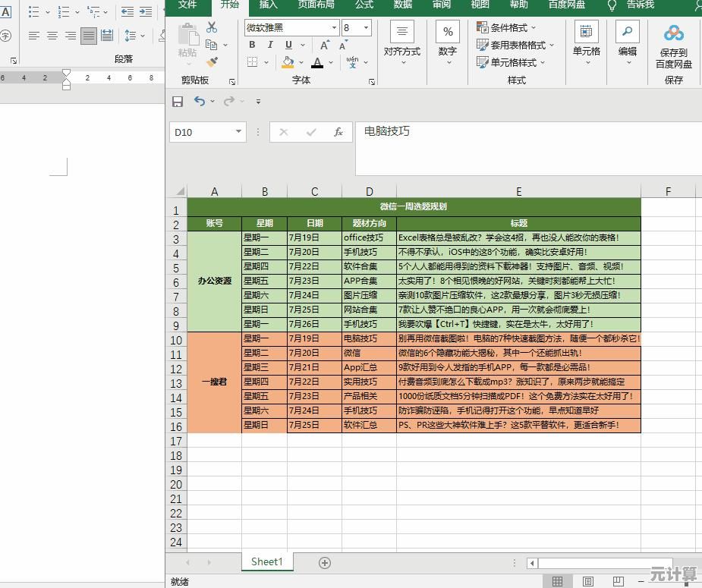
Task: Enable justified alignment in the Word paragraph group
Action: tap(89, 36)
